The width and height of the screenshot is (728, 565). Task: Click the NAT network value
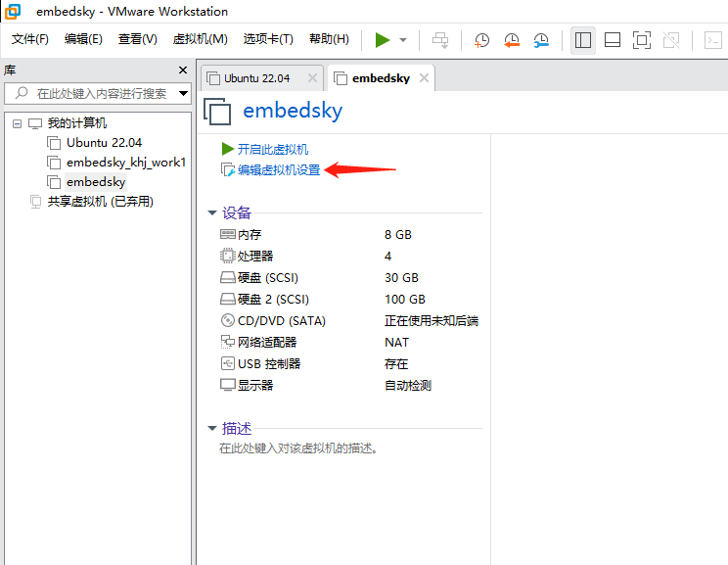click(x=397, y=343)
